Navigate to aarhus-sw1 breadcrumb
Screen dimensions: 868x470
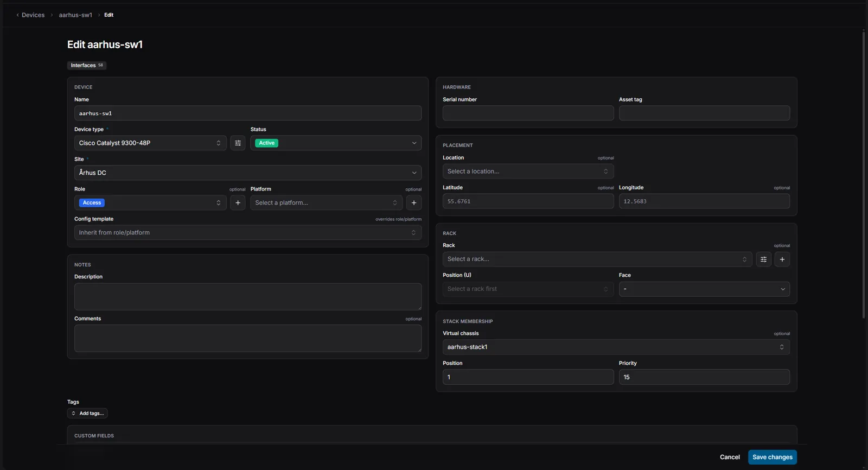[75, 15]
